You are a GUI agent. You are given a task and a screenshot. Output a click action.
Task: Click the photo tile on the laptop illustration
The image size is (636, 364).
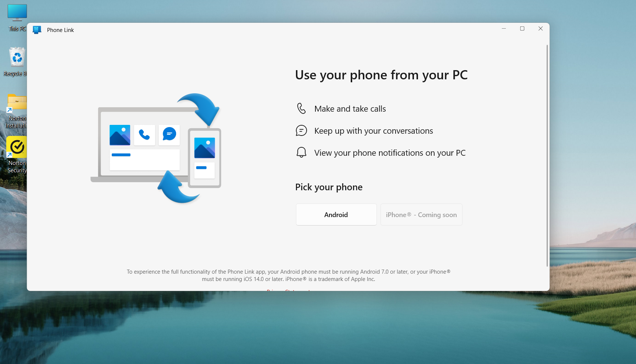(x=120, y=135)
